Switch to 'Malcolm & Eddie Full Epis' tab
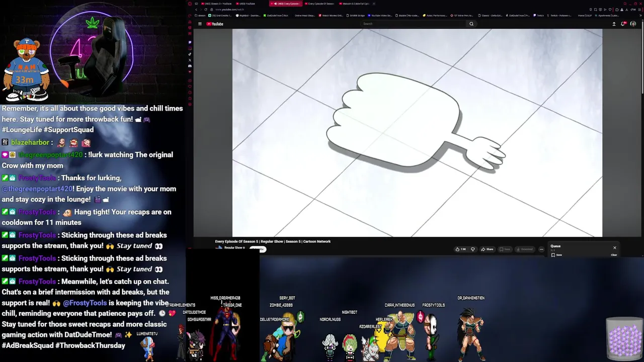The width and height of the screenshot is (644, 362). coord(355,4)
